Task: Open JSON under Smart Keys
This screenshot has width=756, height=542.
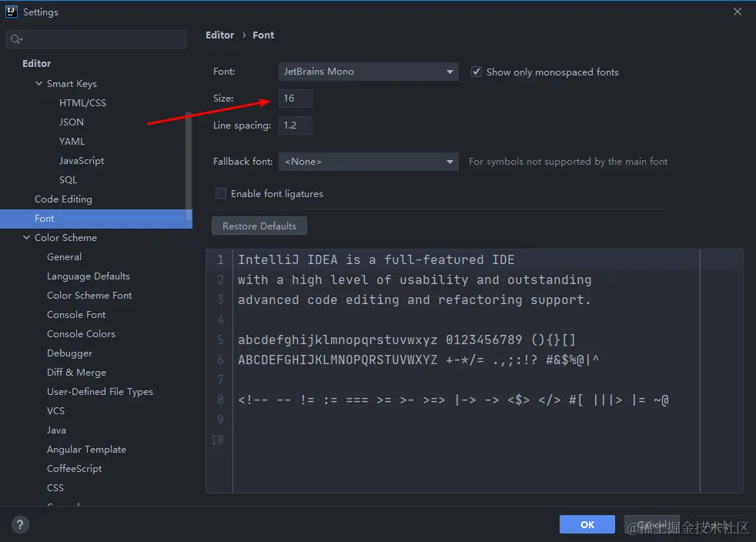Action: point(72,122)
